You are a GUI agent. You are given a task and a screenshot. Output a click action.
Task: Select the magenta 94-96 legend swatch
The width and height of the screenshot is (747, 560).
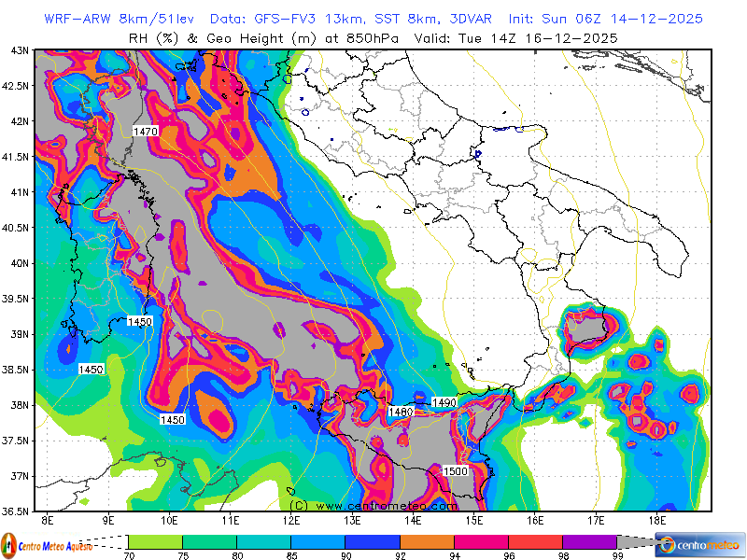click(x=481, y=541)
